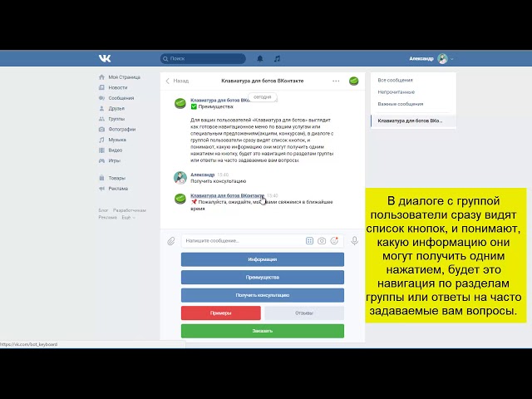Click the Получить консультацию message text

click(x=218, y=181)
